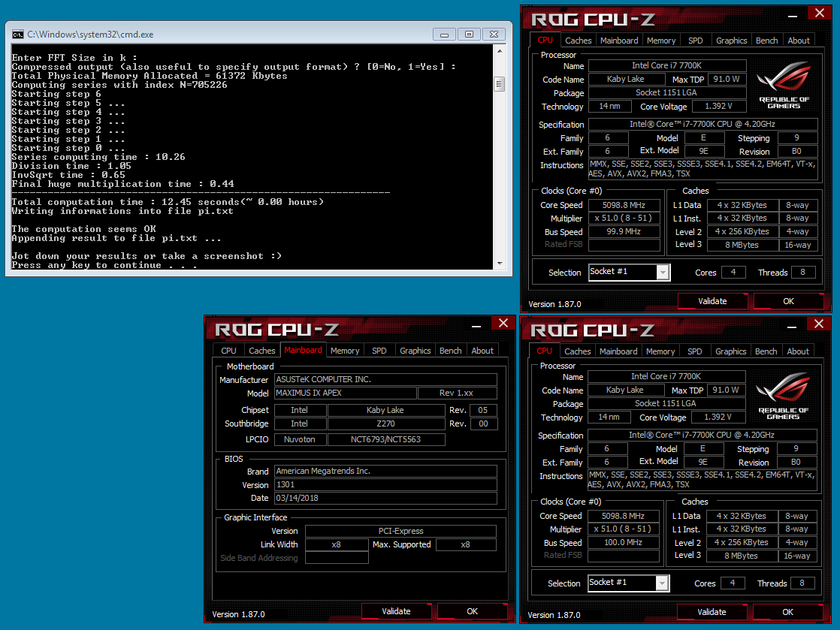Close the Mainboard CPU-Z window
The image size is (840, 630).
click(x=503, y=323)
